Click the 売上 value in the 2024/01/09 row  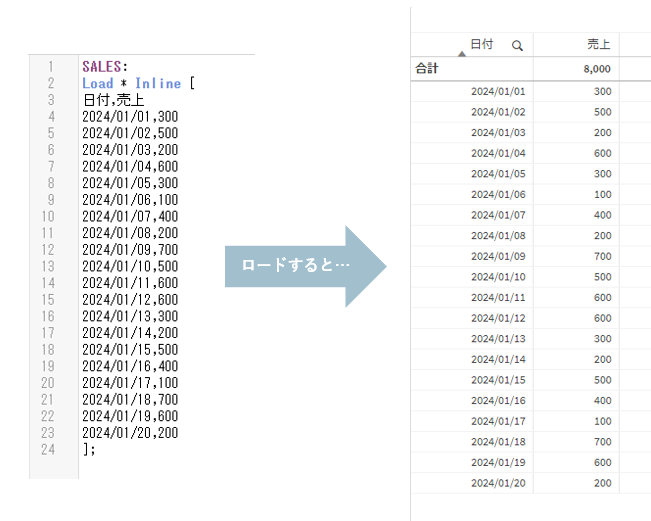pyautogui.click(x=601, y=256)
